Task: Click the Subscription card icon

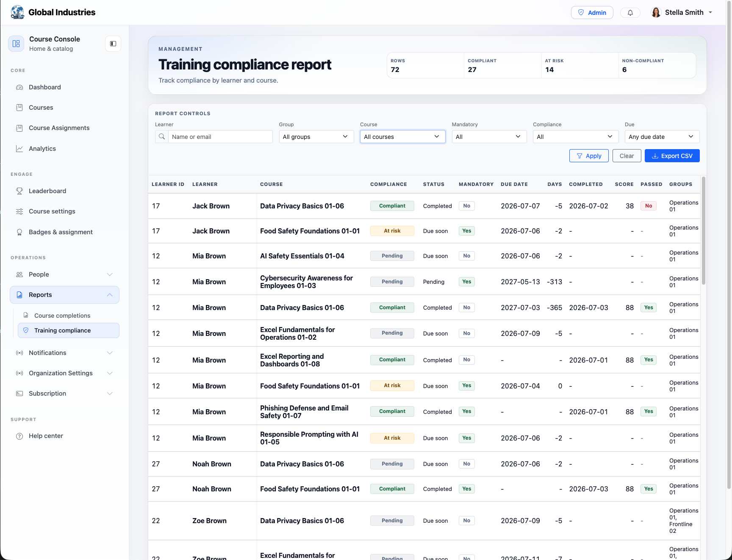Action: (19, 394)
